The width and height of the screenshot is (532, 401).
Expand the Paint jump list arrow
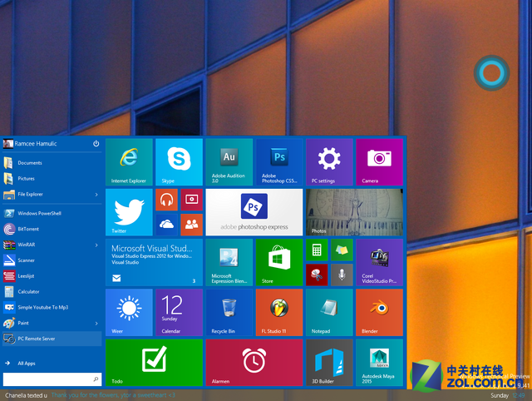pyautogui.click(x=96, y=324)
